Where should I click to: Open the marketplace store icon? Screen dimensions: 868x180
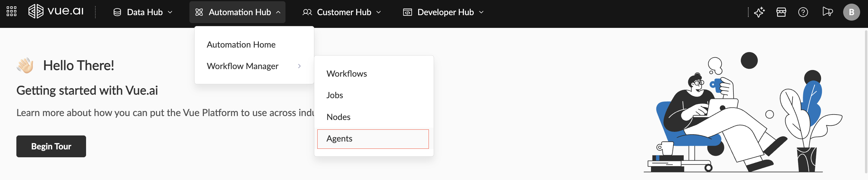[781, 12]
